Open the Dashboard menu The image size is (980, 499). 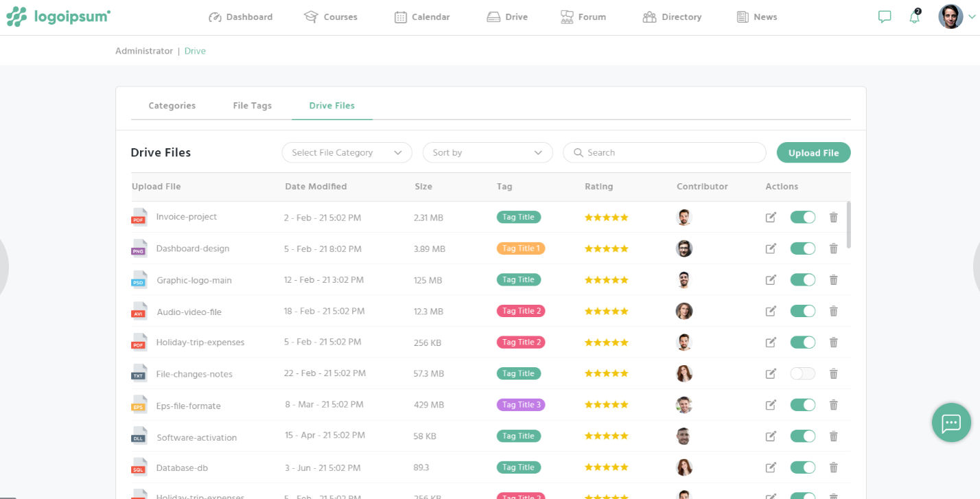tap(240, 16)
